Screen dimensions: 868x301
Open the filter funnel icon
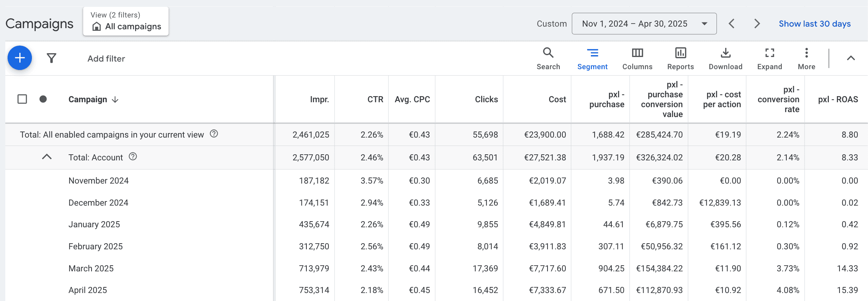pyautogui.click(x=52, y=58)
